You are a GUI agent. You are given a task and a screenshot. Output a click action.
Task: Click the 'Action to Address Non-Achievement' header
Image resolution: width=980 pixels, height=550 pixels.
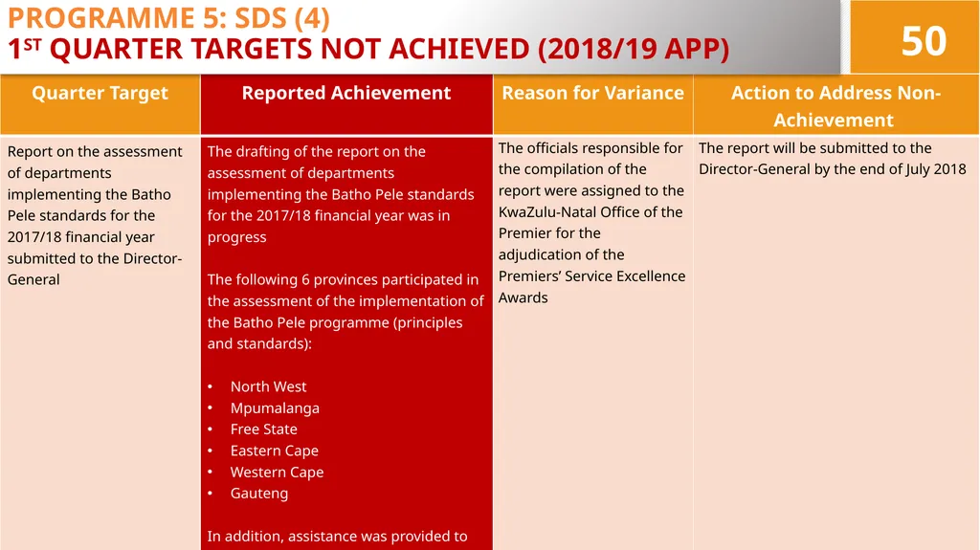click(835, 105)
